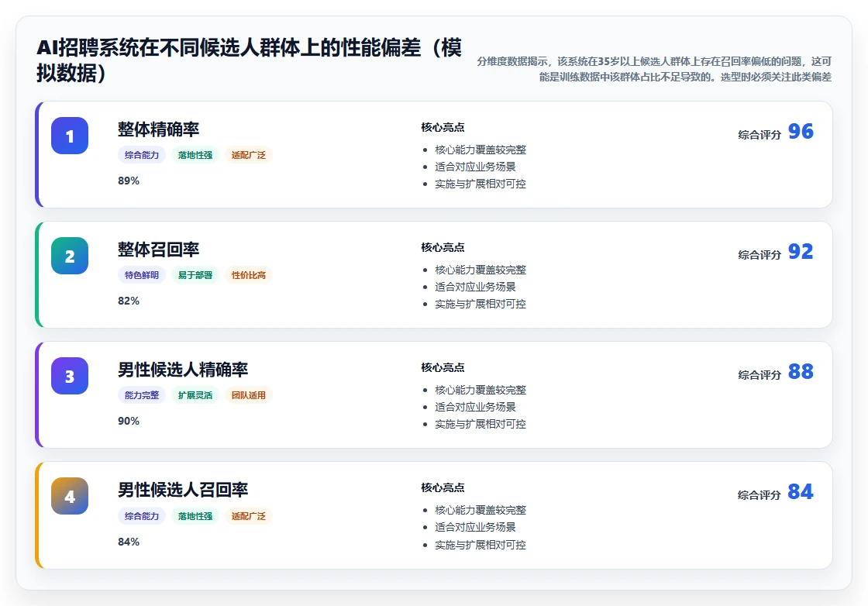Click 实施与扩展相对可控 in 男性候选人精确率 card
Screen dimensions: 868x606
click(x=480, y=424)
